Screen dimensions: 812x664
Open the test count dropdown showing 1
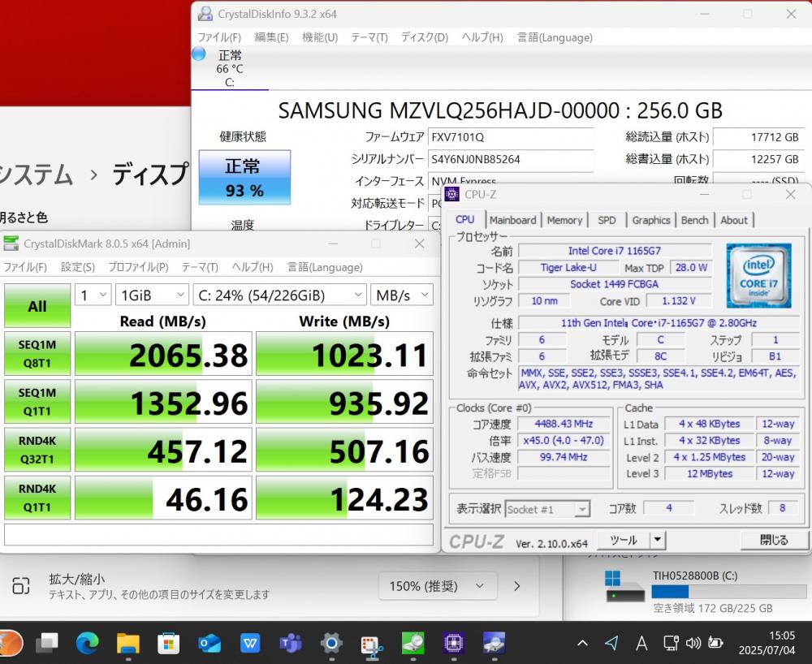pyautogui.click(x=93, y=295)
